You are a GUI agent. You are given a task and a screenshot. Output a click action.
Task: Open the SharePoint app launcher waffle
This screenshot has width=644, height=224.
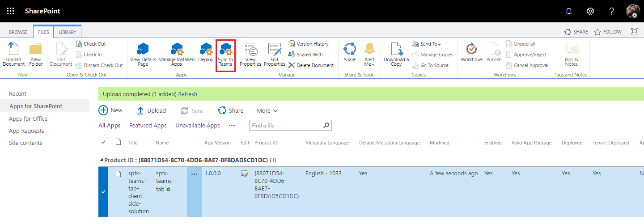click(11, 11)
